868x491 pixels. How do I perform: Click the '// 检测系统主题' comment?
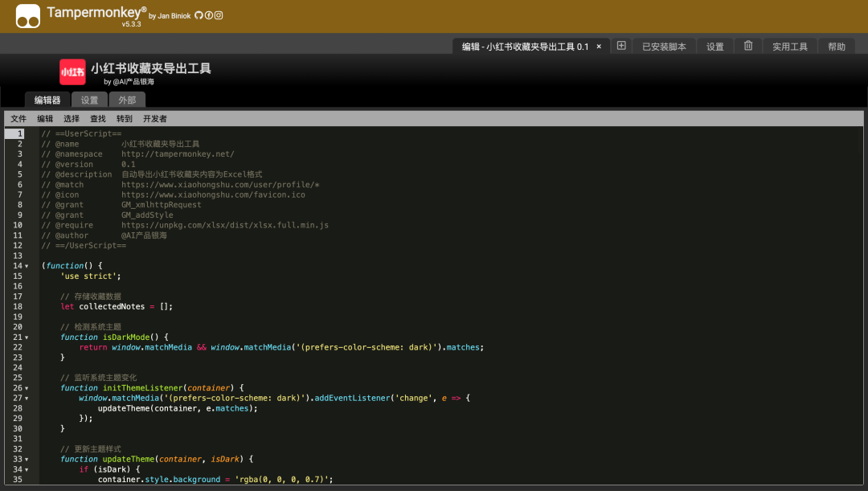coord(91,327)
